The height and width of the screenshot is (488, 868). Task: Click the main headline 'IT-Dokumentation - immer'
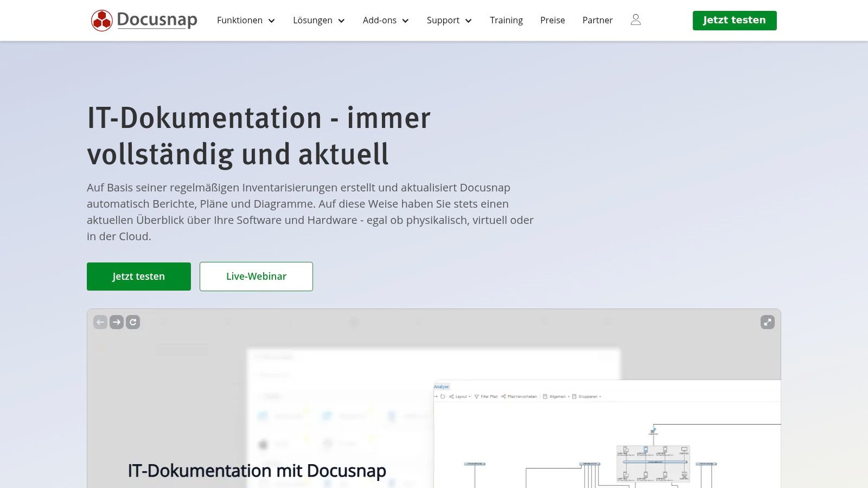click(259, 118)
